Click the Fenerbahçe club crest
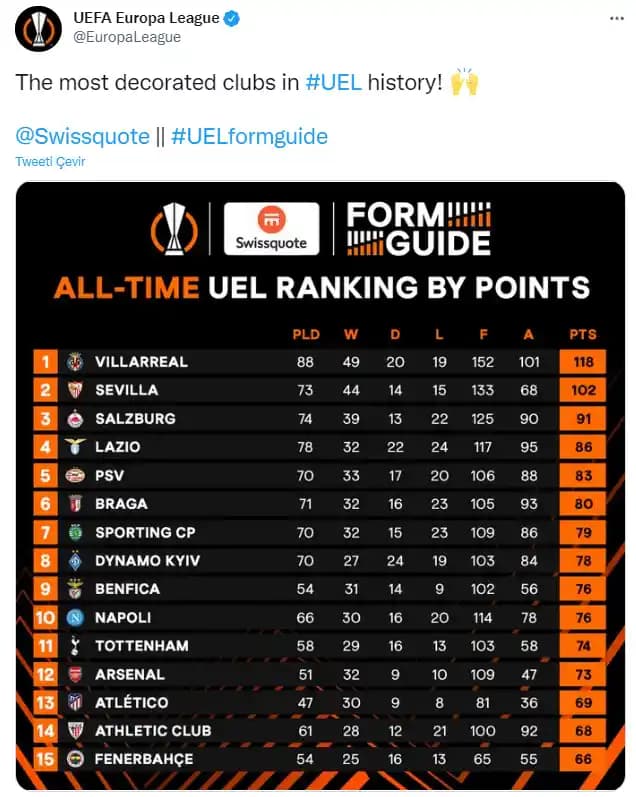 pos(75,760)
